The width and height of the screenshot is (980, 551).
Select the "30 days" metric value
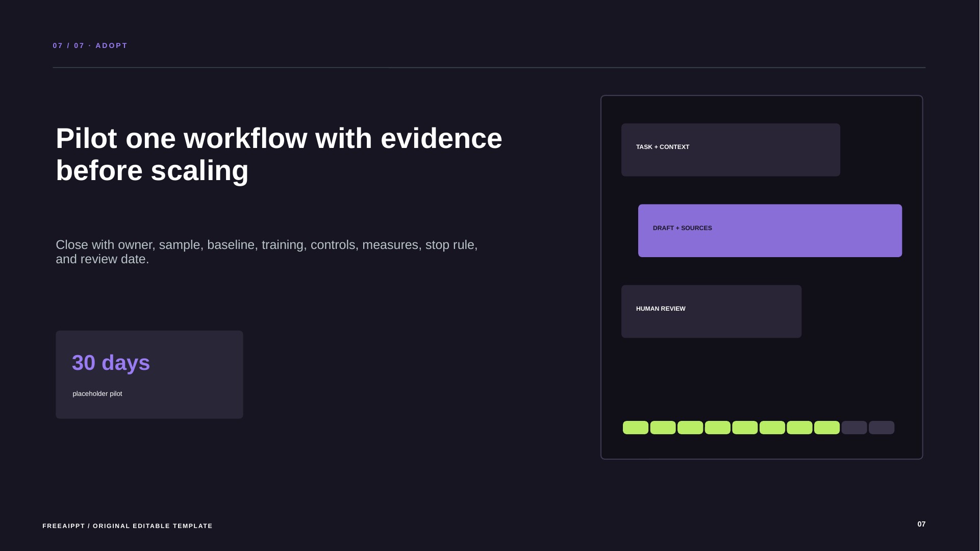111,363
